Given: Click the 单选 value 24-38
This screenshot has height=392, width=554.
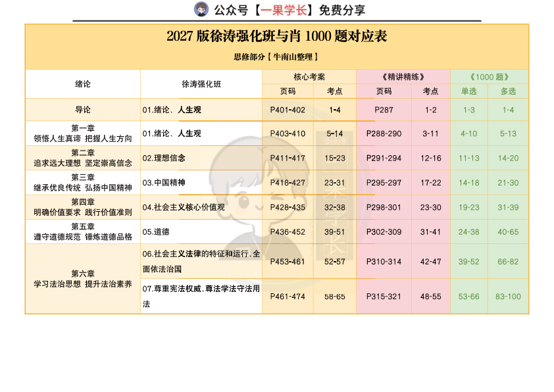Looking at the screenshot, I should [x=469, y=232].
